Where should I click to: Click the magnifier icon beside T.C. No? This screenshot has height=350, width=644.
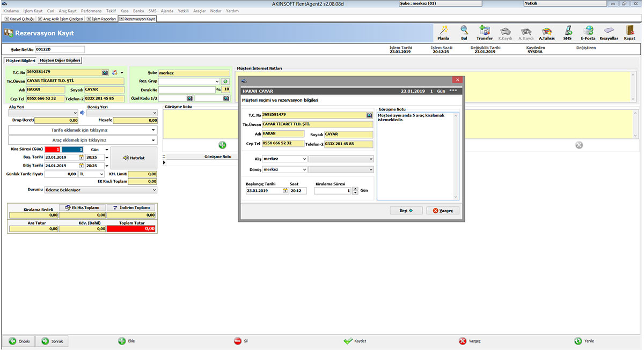tap(105, 72)
